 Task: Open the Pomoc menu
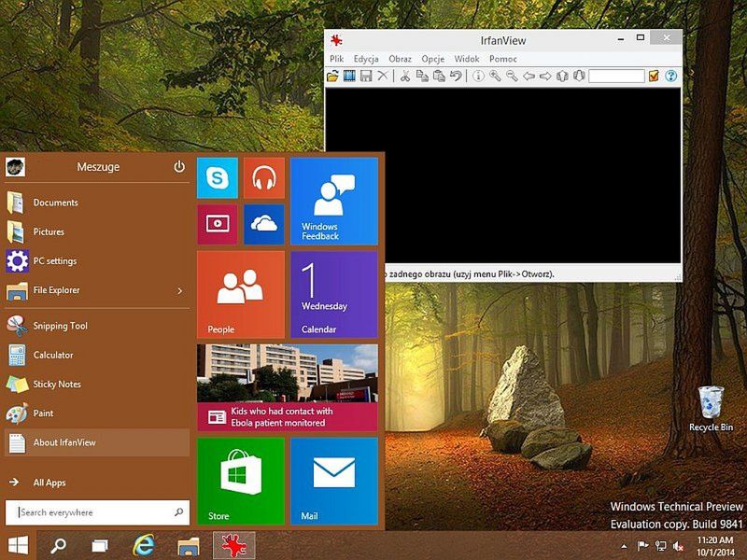click(x=502, y=59)
